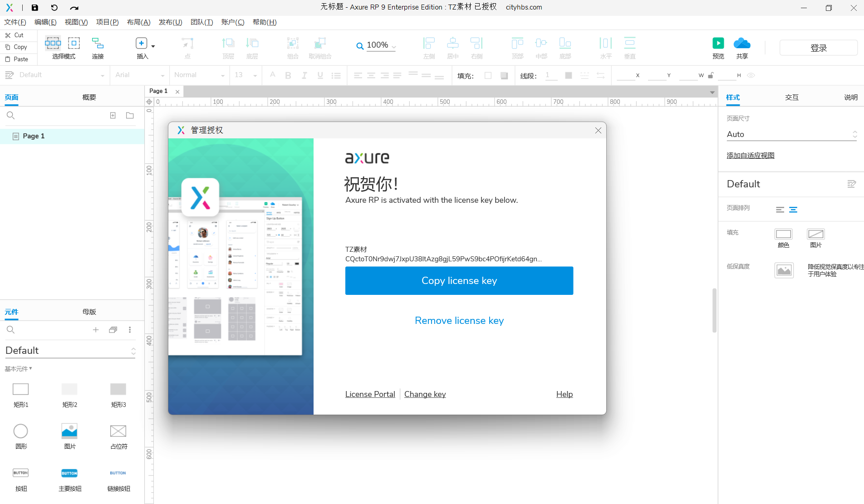
Task: Click the Change key link
Action: click(425, 394)
